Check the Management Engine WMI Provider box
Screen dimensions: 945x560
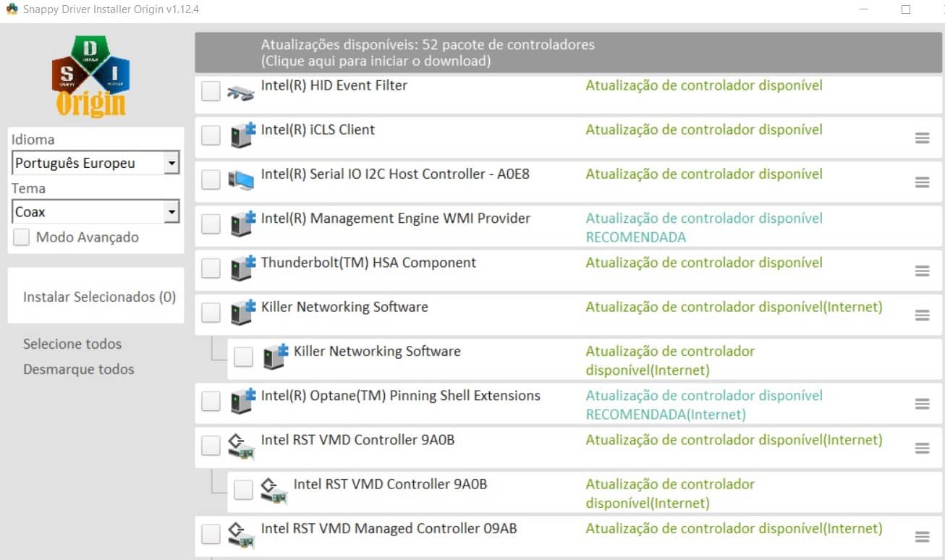coord(211,224)
